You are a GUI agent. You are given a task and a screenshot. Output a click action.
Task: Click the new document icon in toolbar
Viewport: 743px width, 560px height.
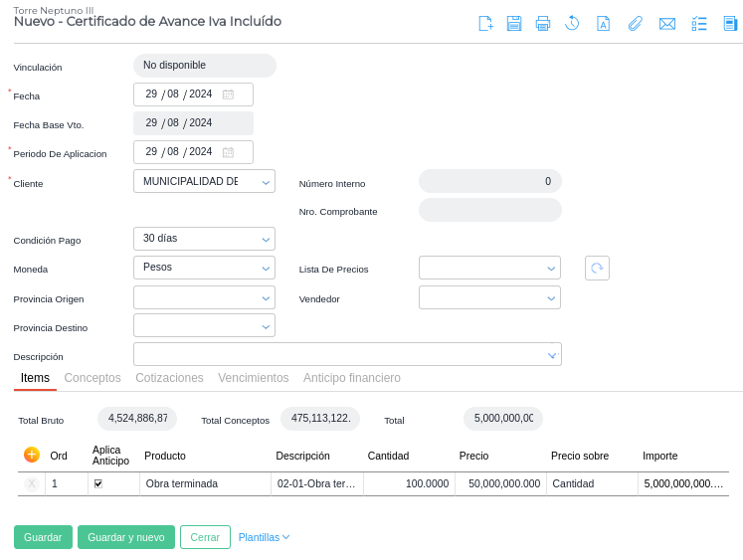click(x=485, y=23)
